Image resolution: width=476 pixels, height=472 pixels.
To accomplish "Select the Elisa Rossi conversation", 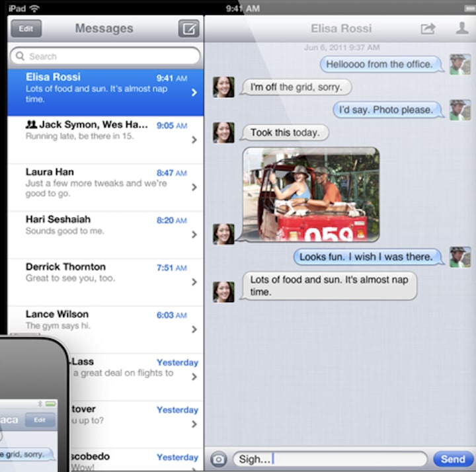I will (x=105, y=93).
